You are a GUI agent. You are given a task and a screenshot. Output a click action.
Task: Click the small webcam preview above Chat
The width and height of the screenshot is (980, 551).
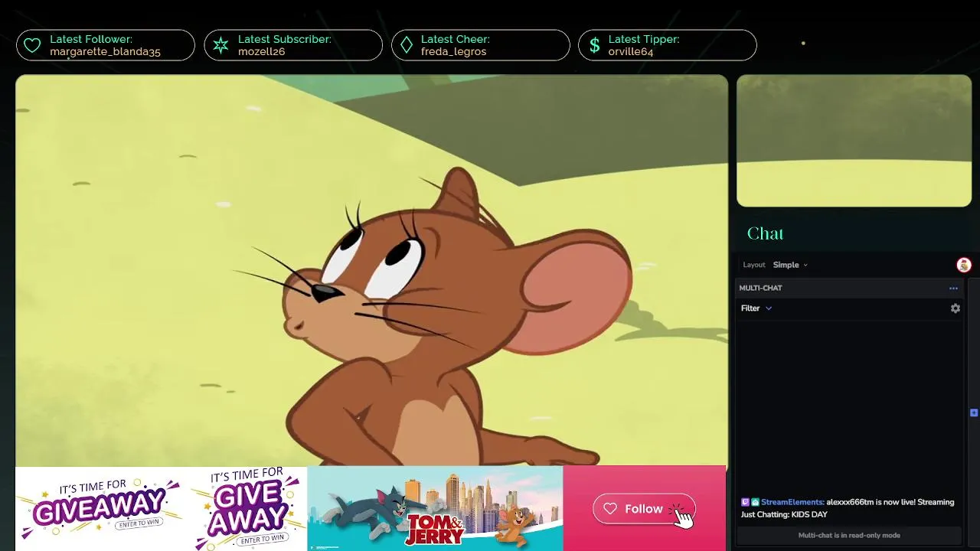[854, 141]
